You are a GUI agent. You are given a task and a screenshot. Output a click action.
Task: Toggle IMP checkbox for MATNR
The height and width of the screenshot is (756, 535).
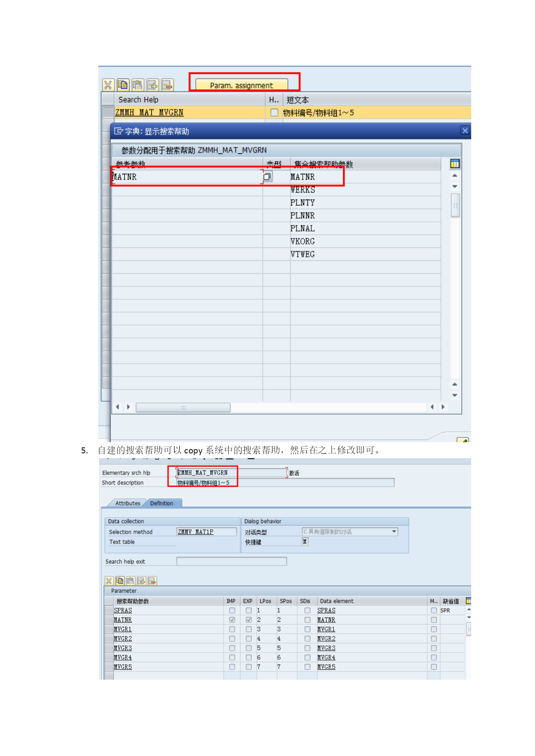[232, 620]
